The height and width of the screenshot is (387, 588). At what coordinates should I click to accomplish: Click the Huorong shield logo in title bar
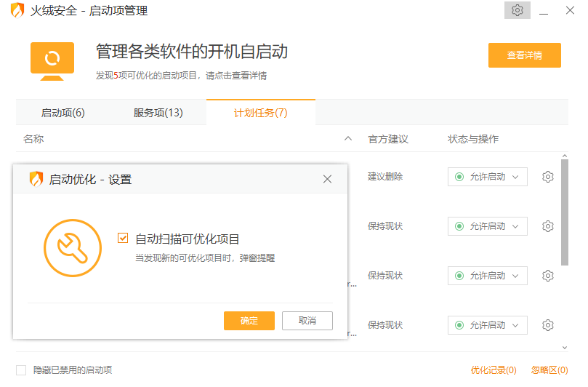point(17,10)
